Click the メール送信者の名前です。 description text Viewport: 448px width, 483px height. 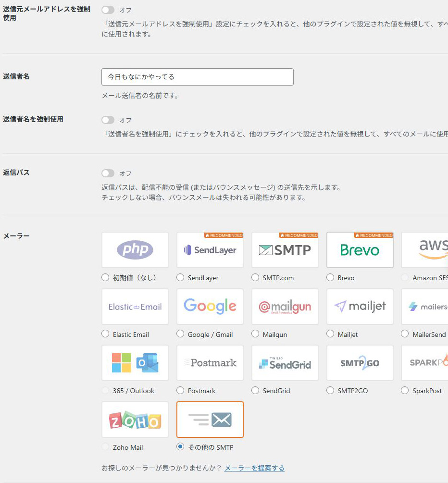point(140,96)
